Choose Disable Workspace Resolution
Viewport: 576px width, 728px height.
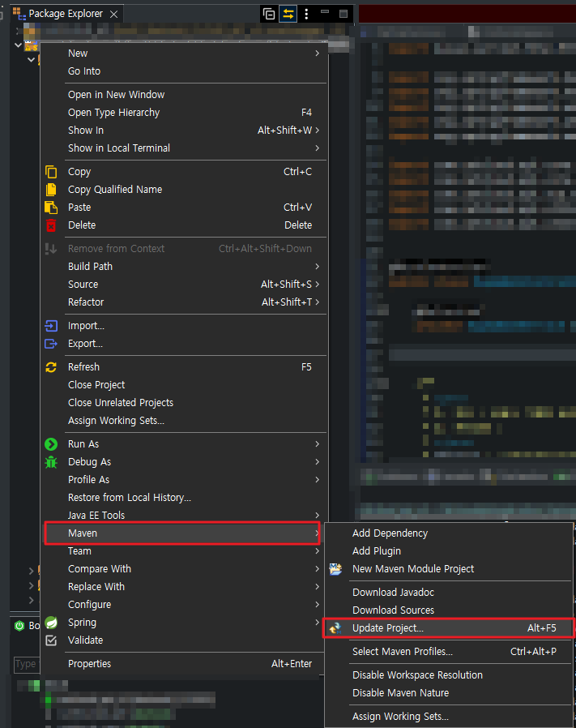click(x=448, y=675)
